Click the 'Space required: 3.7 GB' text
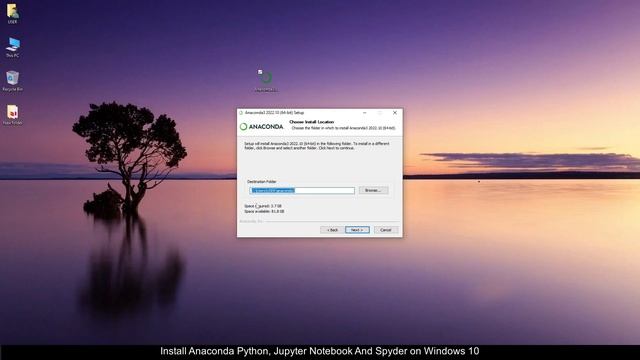The width and height of the screenshot is (640, 360). click(263, 206)
